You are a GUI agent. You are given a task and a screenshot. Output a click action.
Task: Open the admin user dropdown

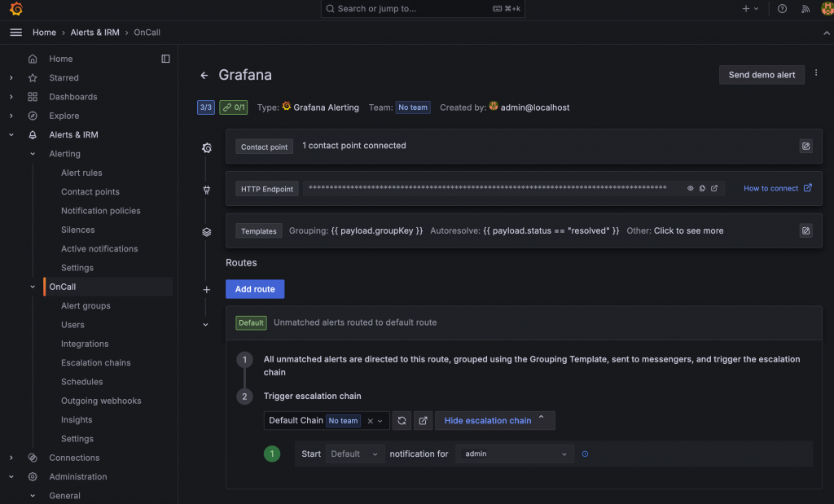515,454
